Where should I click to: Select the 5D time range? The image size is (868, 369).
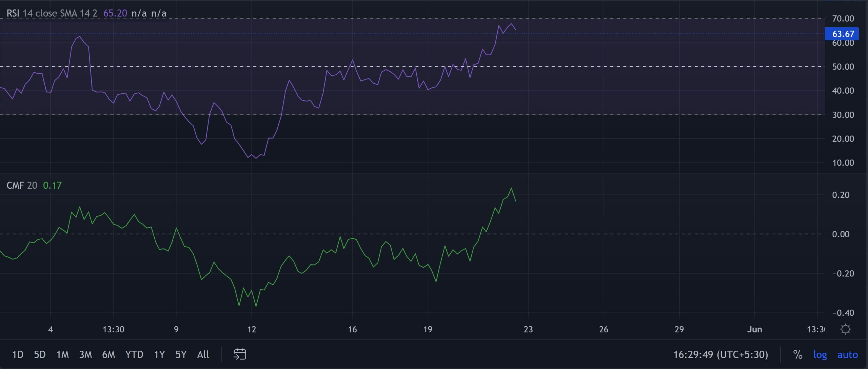[x=40, y=354]
